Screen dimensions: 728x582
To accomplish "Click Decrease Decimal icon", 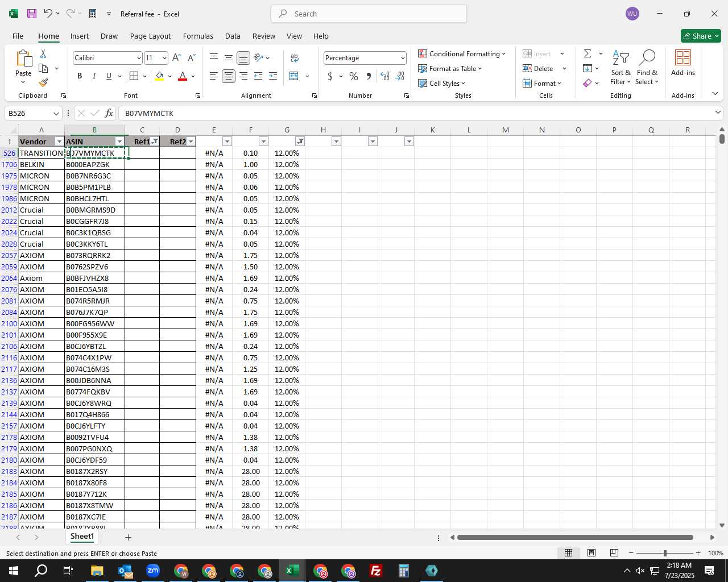I will pos(400,76).
